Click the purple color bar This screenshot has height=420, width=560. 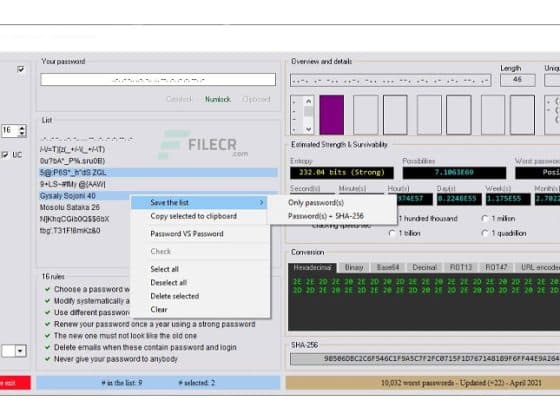tap(332, 115)
